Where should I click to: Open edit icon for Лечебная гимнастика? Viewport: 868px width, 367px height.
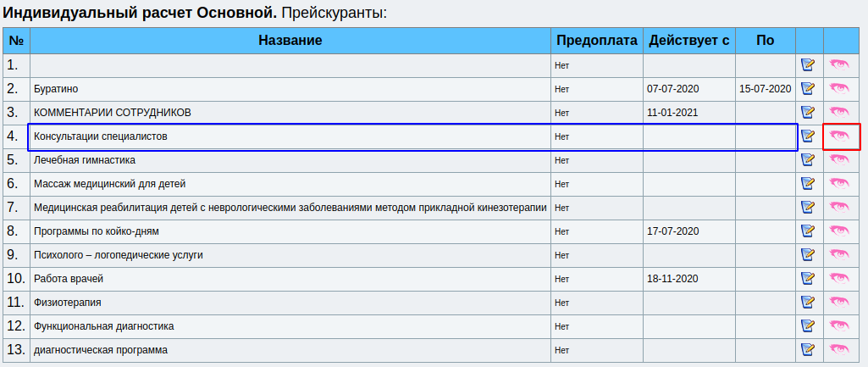(x=808, y=159)
